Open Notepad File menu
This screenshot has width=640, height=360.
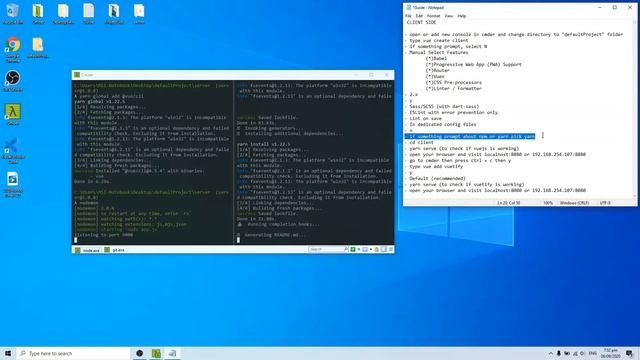point(408,16)
